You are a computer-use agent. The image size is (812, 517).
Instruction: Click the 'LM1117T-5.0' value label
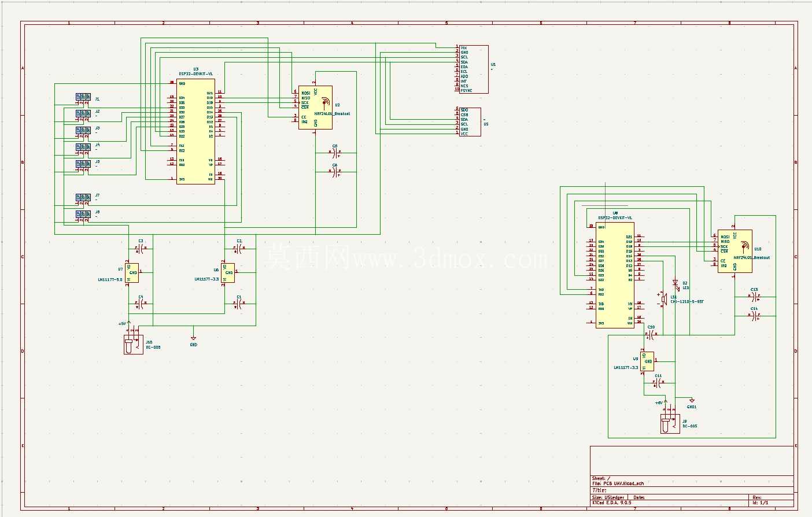coord(110,279)
